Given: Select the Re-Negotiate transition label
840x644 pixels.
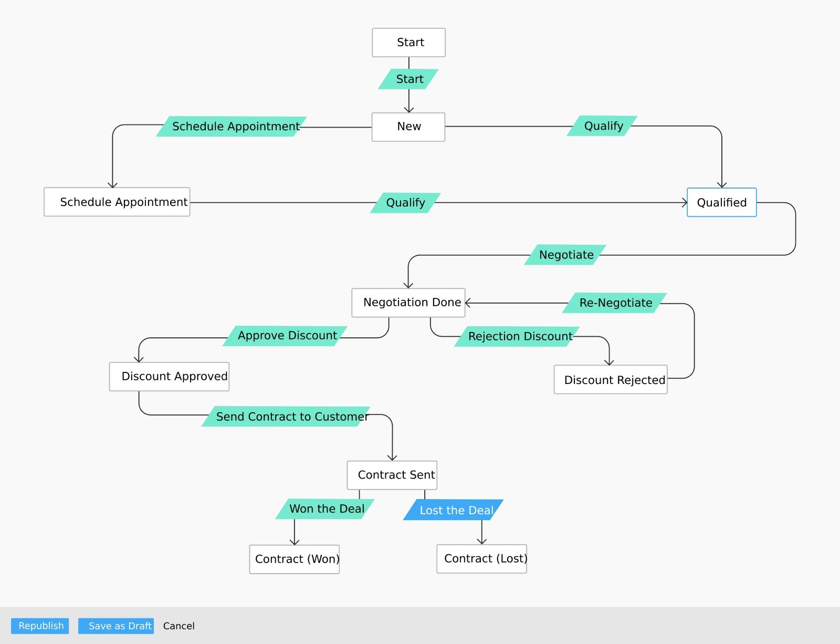Looking at the screenshot, I should pos(615,303).
